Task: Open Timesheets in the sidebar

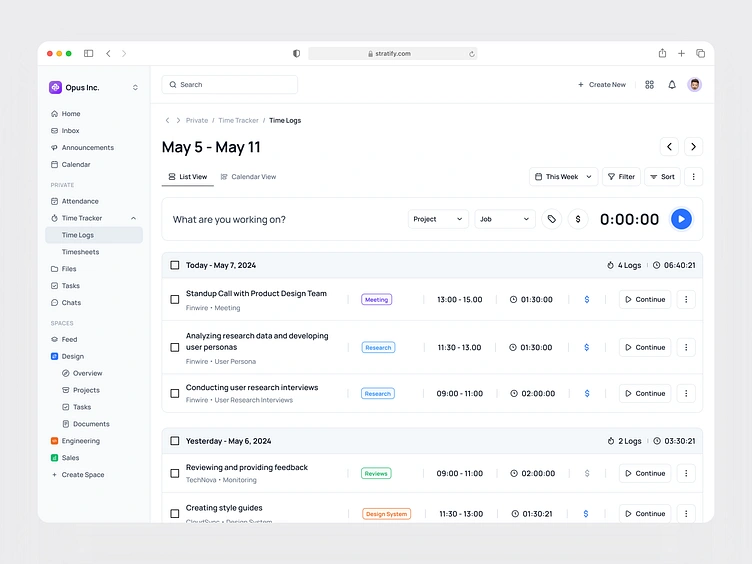Action: point(80,252)
